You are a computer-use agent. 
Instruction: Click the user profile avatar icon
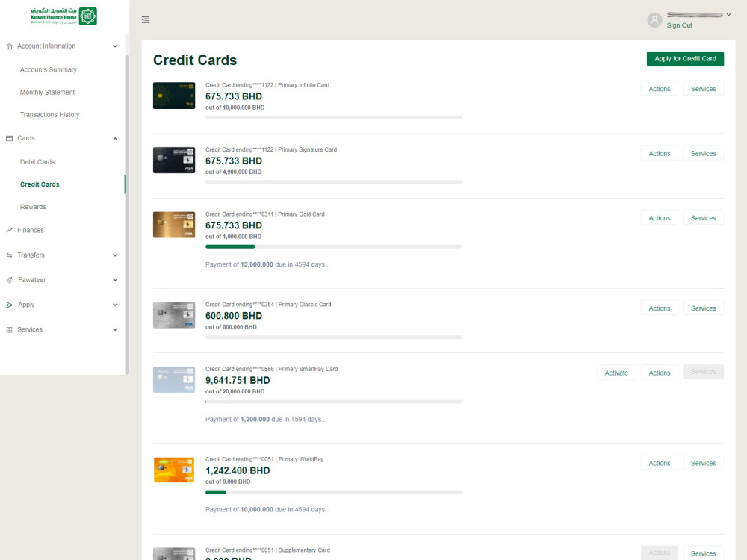pyautogui.click(x=654, y=20)
